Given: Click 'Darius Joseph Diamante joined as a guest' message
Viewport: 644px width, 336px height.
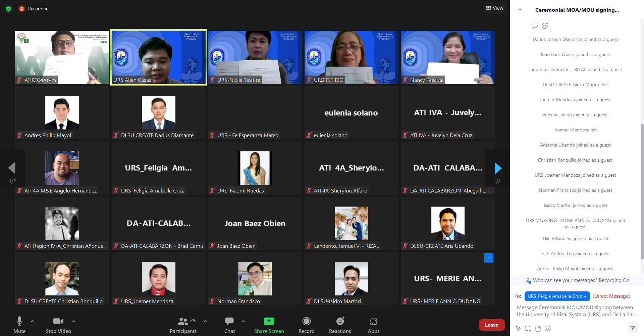Looking at the screenshot, I should (x=575, y=40).
